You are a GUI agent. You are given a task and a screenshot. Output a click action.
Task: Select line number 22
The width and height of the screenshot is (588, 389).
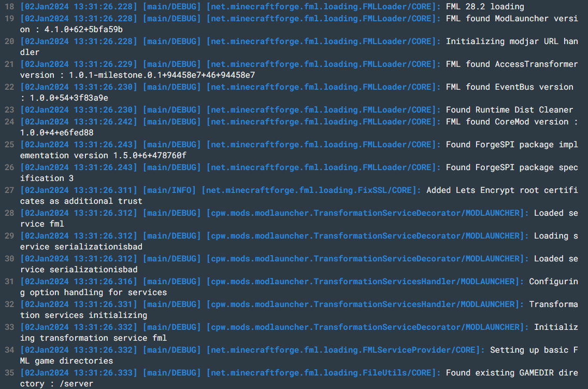[x=9, y=87]
